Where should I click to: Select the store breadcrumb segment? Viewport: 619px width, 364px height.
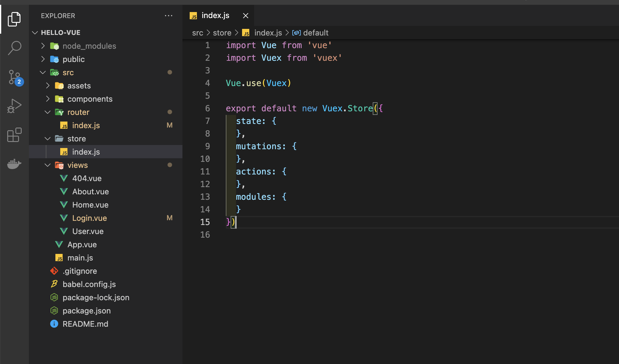tap(222, 33)
